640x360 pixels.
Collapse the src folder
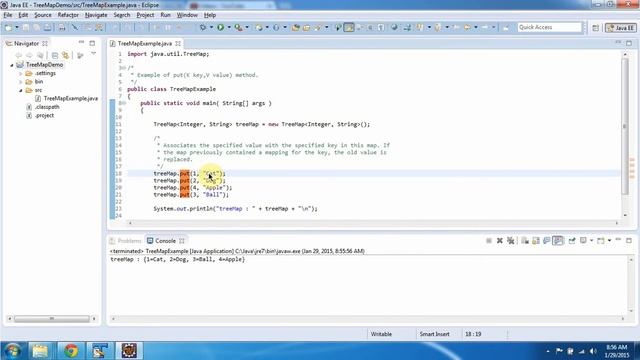click(20, 90)
